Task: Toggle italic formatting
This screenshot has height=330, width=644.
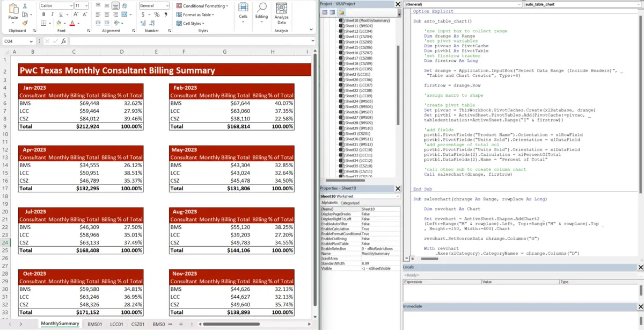Action: tap(52, 15)
